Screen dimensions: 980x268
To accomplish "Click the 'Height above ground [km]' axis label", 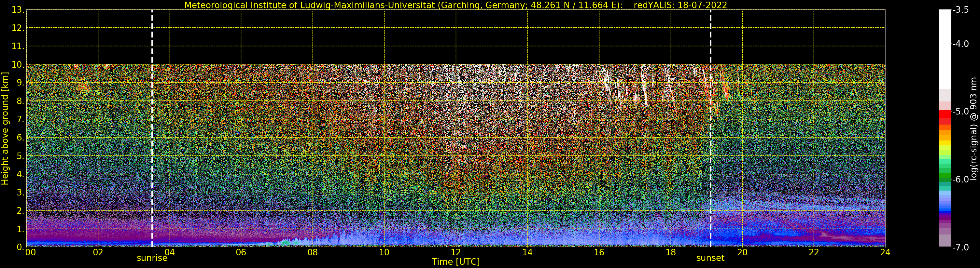I will click(5, 128).
